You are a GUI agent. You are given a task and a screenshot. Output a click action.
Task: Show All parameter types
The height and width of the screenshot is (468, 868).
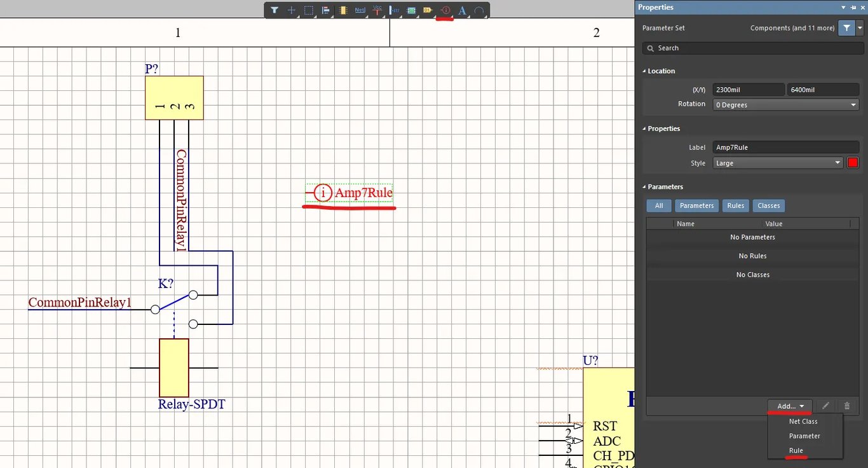coord(659,206)
